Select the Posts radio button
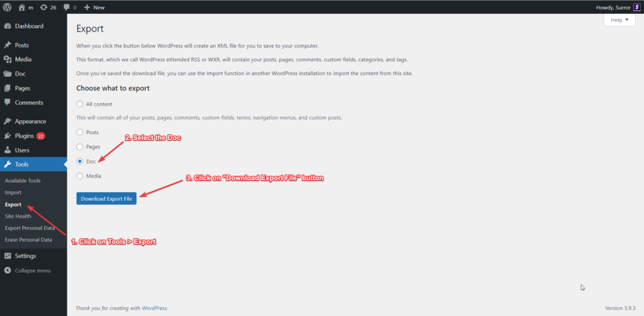Image resolution: width=644 pixels, height=316 pixels. coord(80,132)
